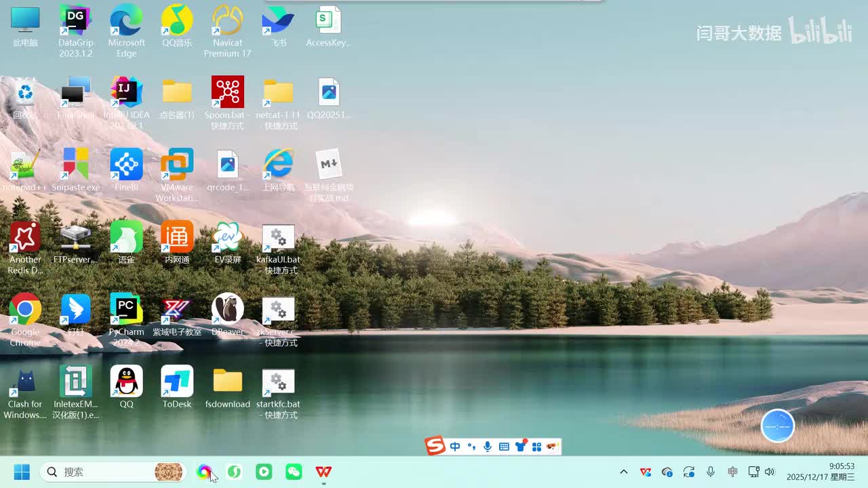Screen dimensions: 868x488
Task: Select the 紫域电子教室 shortcut
Action: [177, 316]
